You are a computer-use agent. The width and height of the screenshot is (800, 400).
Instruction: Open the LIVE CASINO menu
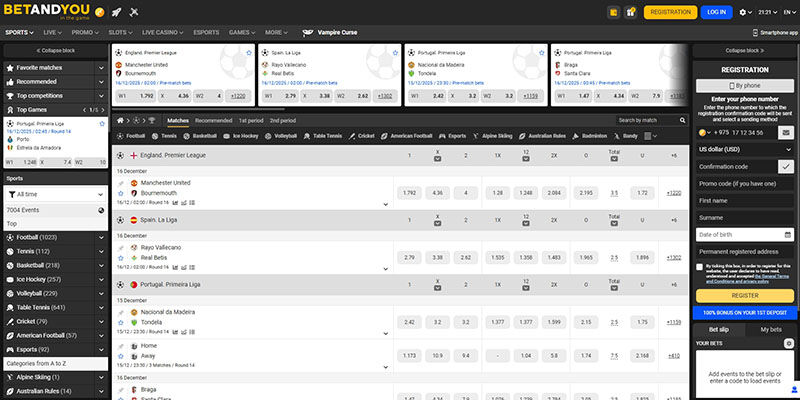[163, 32]
